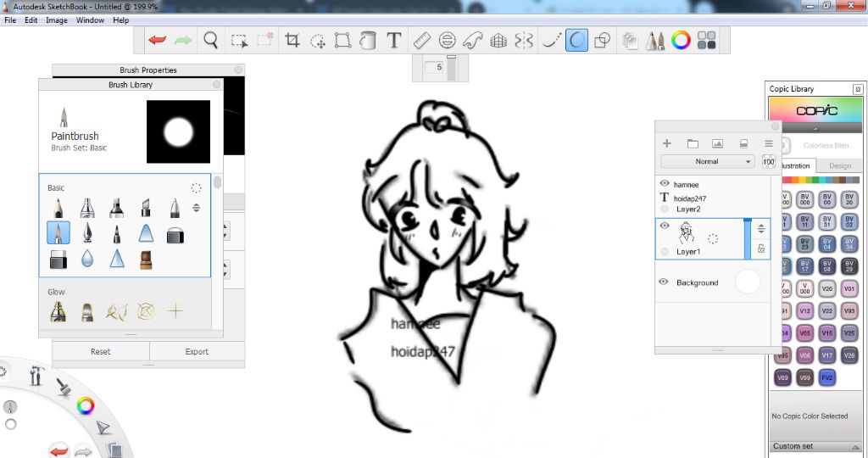This screenshot has width=868, height=458.
Task: Pick the first Glow brush
Action: pyautogui.click(x=58, y=311)
